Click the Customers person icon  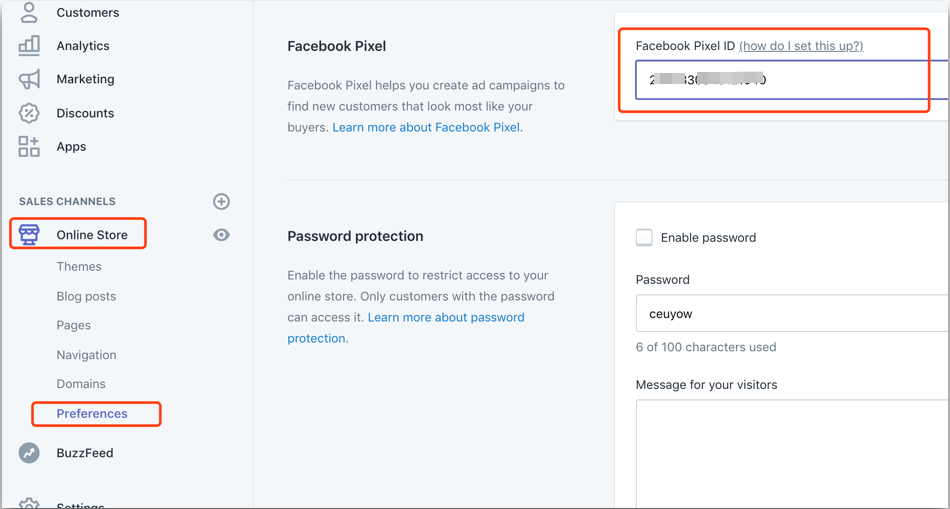point(28,12)
